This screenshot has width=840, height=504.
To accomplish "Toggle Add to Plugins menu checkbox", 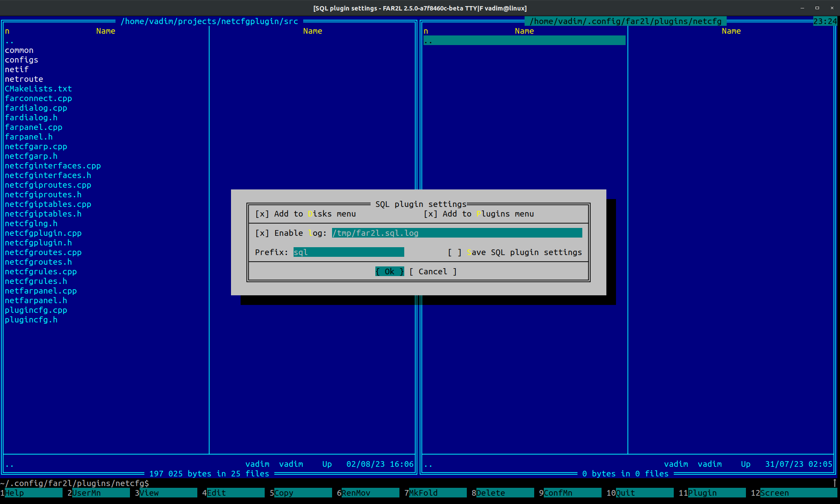I will [430, 214].
